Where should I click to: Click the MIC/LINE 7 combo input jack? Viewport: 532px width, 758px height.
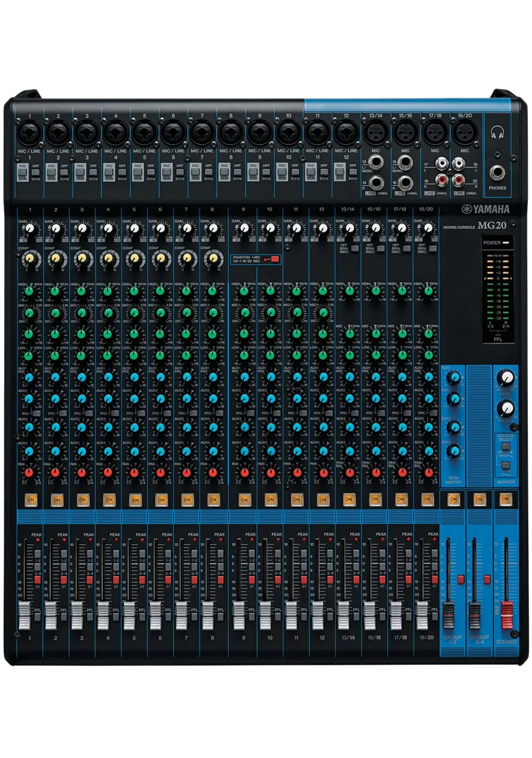pyautogui.click(x=202, y=132)
